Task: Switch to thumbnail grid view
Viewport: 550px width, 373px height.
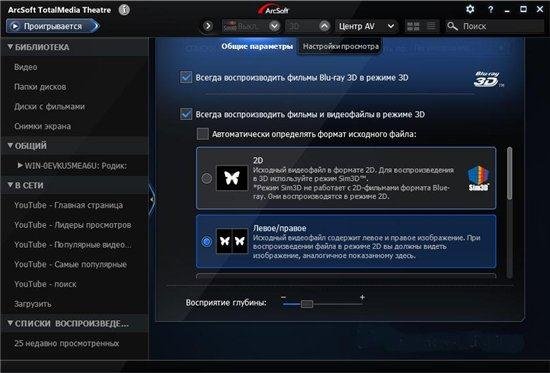Action: 413,26
